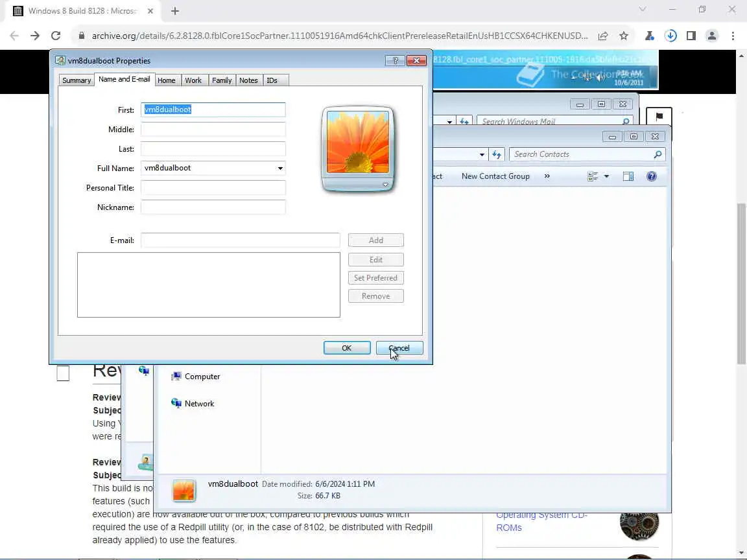
Task: Open Chrome three-dot menu
Action: 733,36
